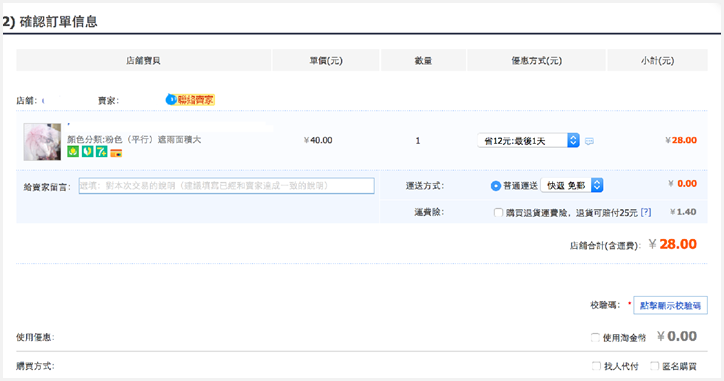Click the orange credit card payment icon

click(x=116, y=153)
